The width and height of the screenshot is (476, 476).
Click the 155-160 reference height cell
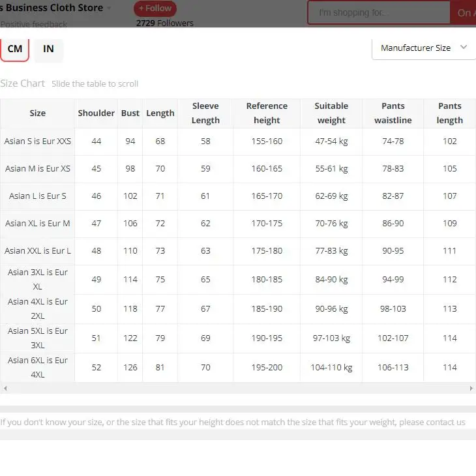(267, 141)
